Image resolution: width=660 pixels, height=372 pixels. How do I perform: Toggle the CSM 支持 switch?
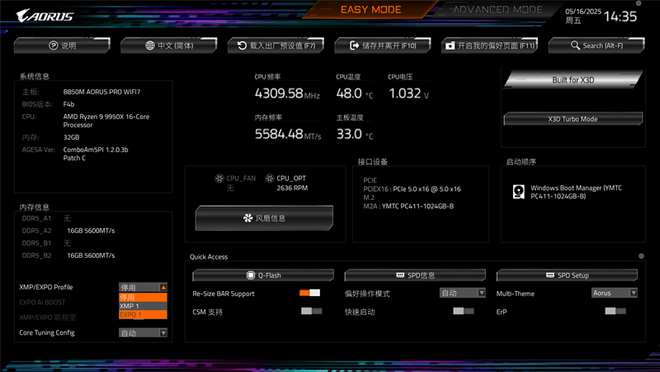pyautogui.click(x=311, y=311)
